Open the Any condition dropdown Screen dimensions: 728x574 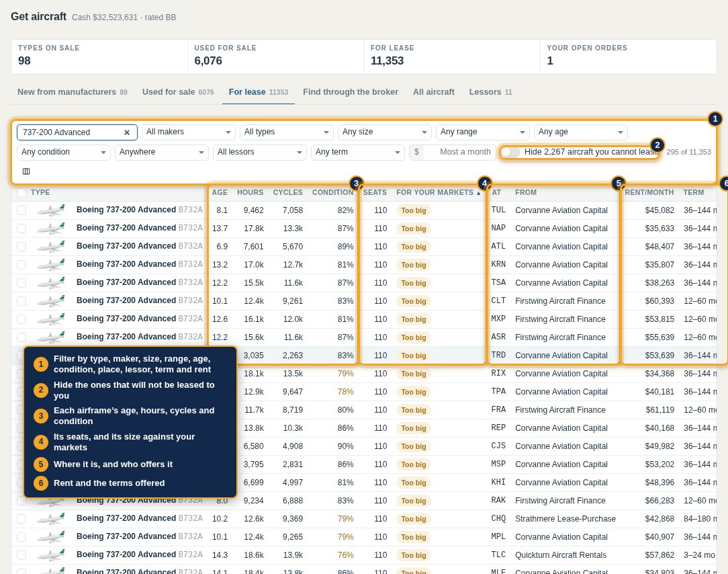(64, 152)
